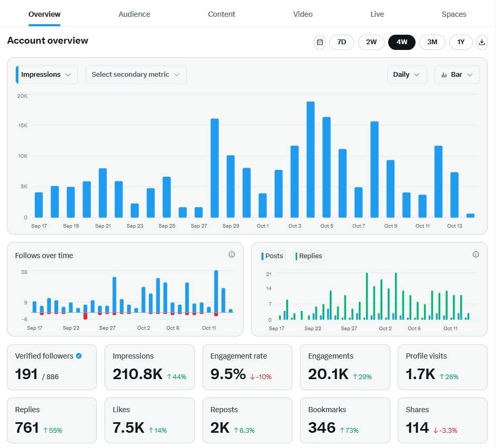Toggle the Replies series in the legend
The width and height of the screenshot is (496, 448).
click(309, 256)
